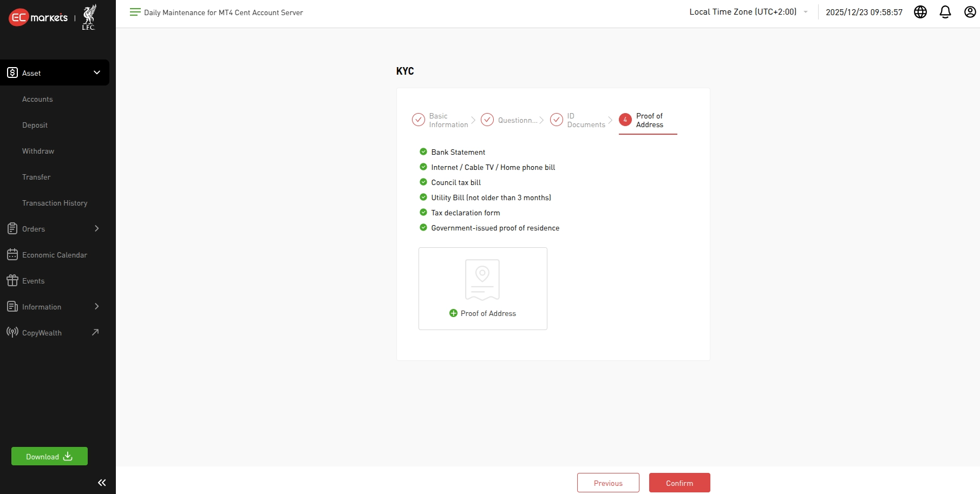Click the EC Markets logo
Screen dimensions: 980x494
pyautogui.click(x=38, y=17)
